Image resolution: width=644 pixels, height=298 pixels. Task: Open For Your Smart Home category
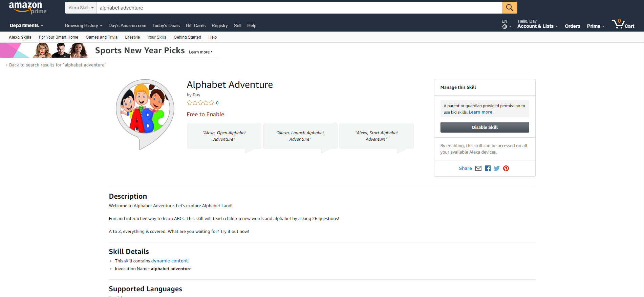[x=59, y=37]
